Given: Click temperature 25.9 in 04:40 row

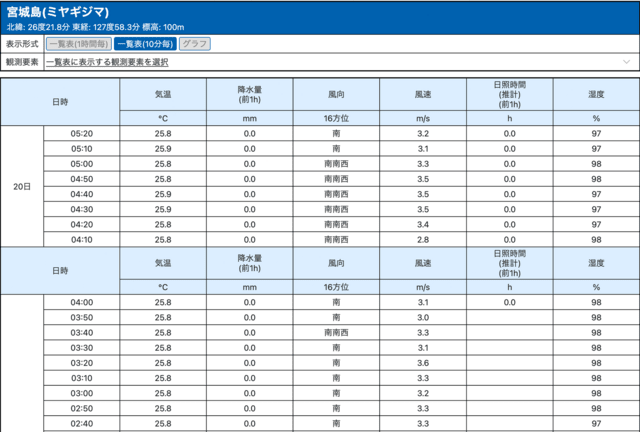Looking at the screenshot, I should [163, 194].
